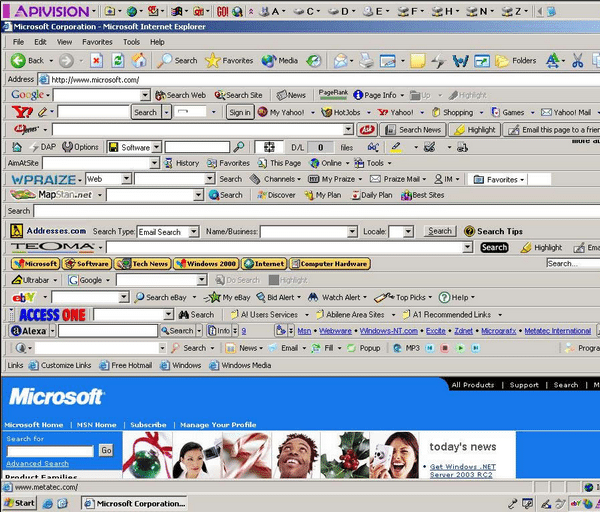Expand the eBay search dropdown
600x512 pixels.
(123, 297)
